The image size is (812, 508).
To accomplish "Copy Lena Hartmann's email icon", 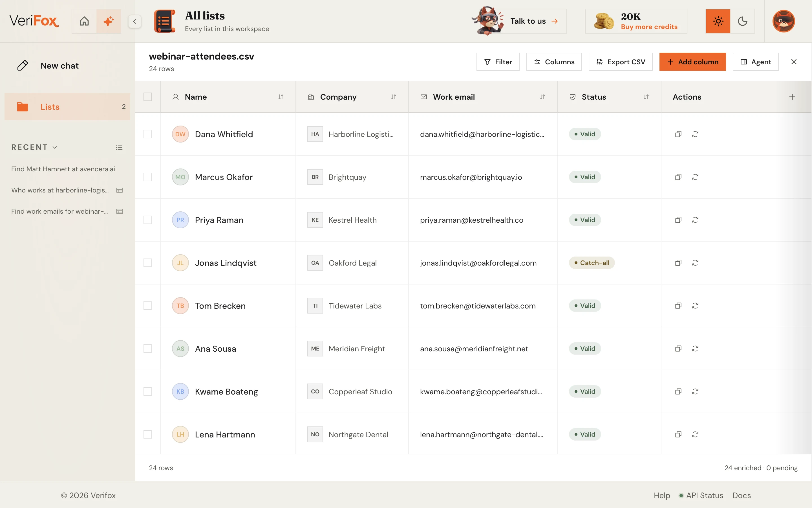I will point(678,434).
